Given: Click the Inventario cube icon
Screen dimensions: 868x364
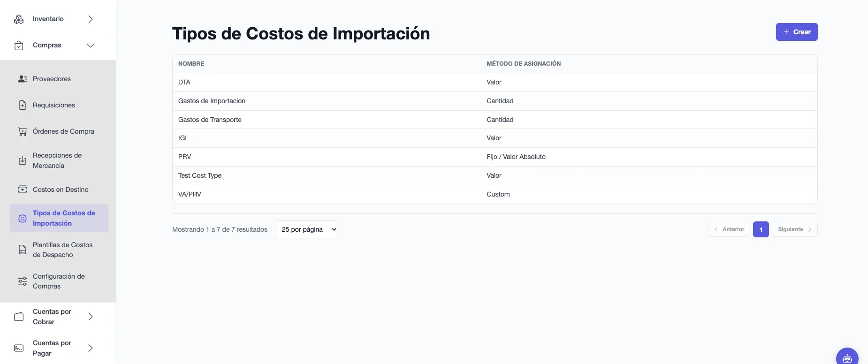Looking at the screenshot, I should (x=19, y=19).
